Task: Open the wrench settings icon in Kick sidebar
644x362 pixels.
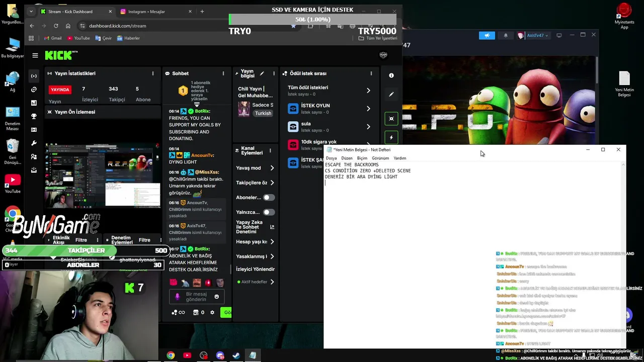Action: pyautogui.click(x=34, y=143)
